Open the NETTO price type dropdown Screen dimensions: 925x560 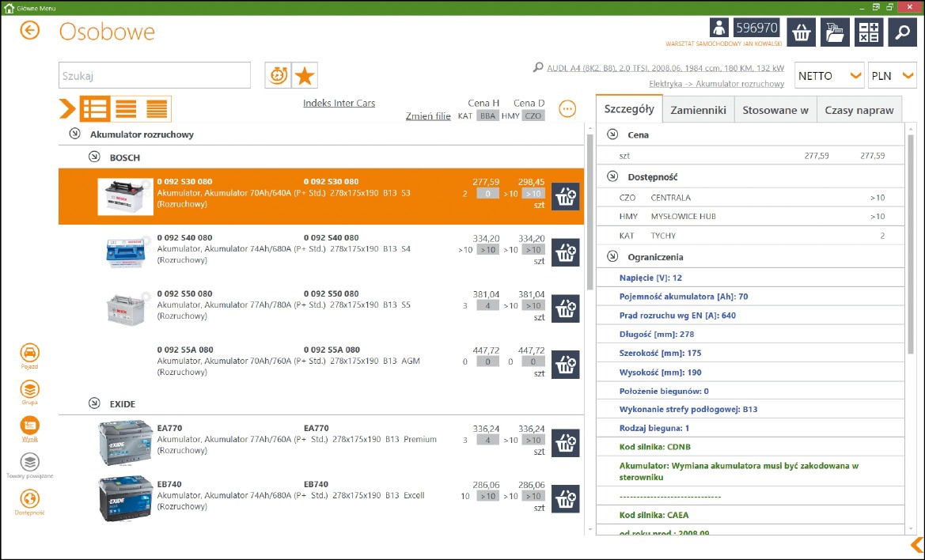coord(828,76)
